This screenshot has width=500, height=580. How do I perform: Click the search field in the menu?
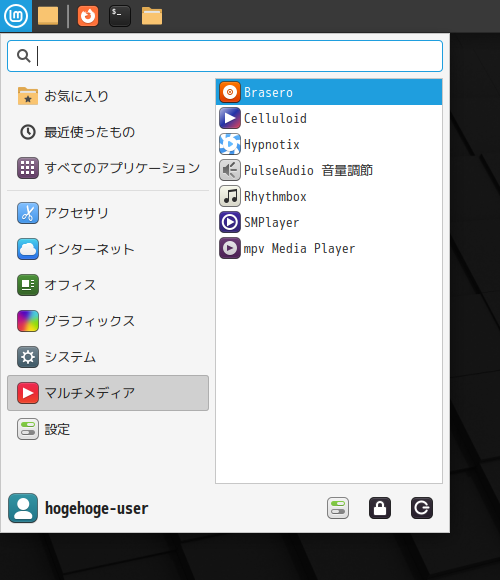(225, 56)
